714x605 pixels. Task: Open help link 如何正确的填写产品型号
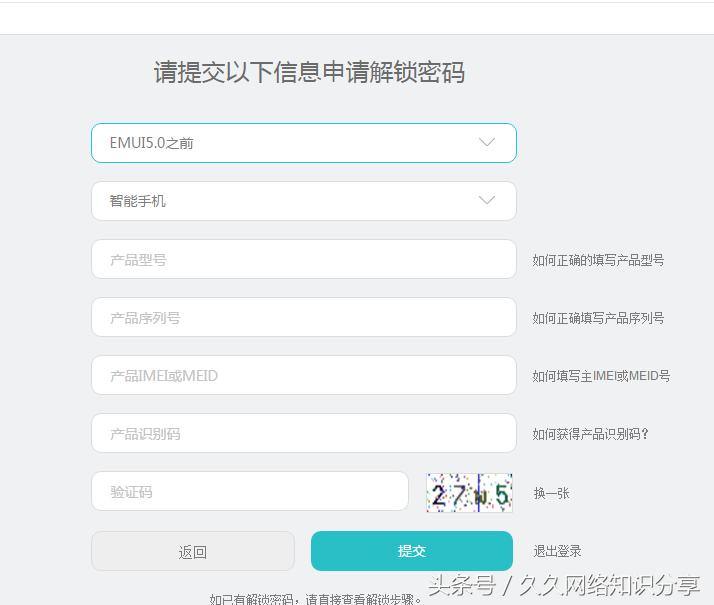point(598,260)
